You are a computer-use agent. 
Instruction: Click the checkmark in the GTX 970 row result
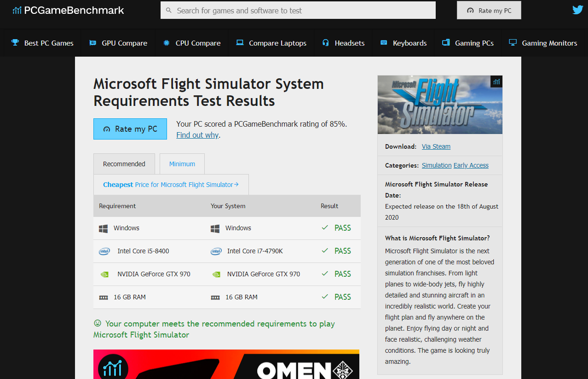point(325,274)
